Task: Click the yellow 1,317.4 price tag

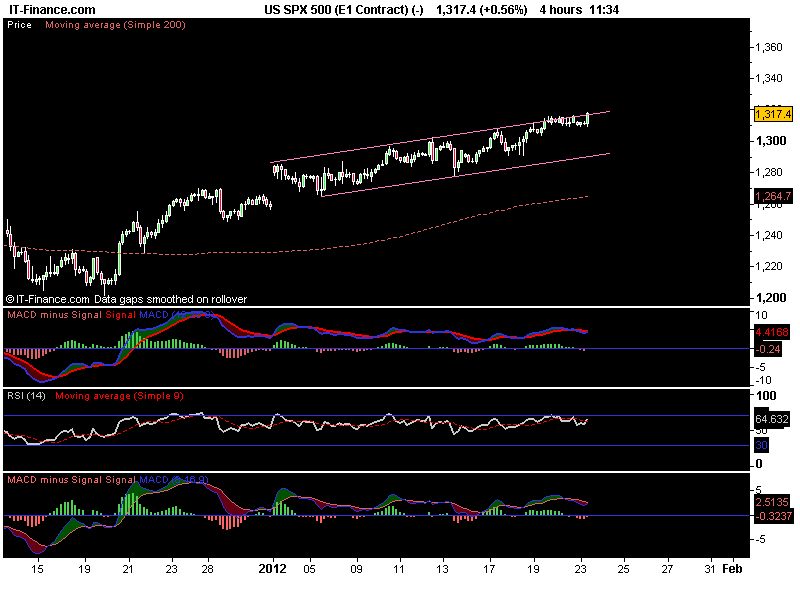Action: point(773,114)
